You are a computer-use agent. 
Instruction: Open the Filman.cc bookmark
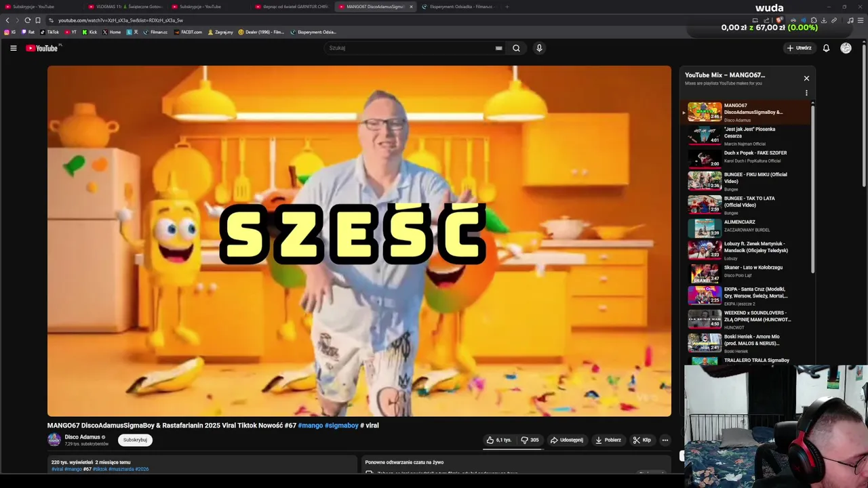point(155,32)
